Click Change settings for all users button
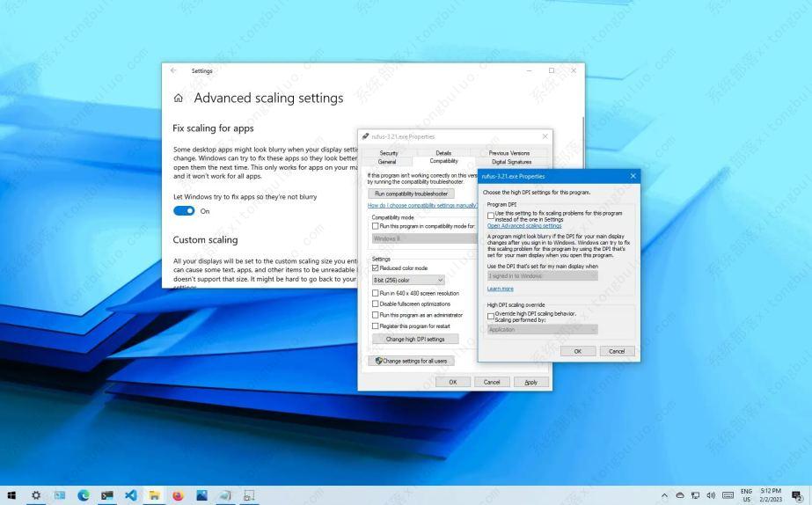Screen dimensions: 812x505 411,361
